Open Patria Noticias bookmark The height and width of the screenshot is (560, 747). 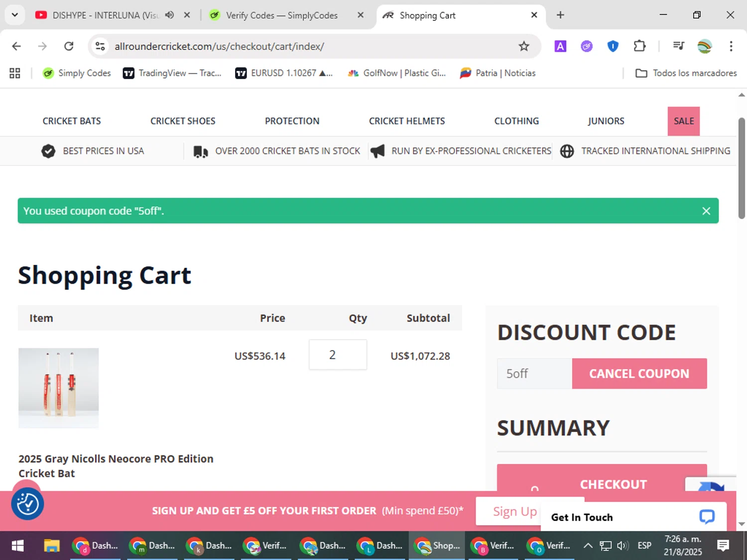[498, 73]
